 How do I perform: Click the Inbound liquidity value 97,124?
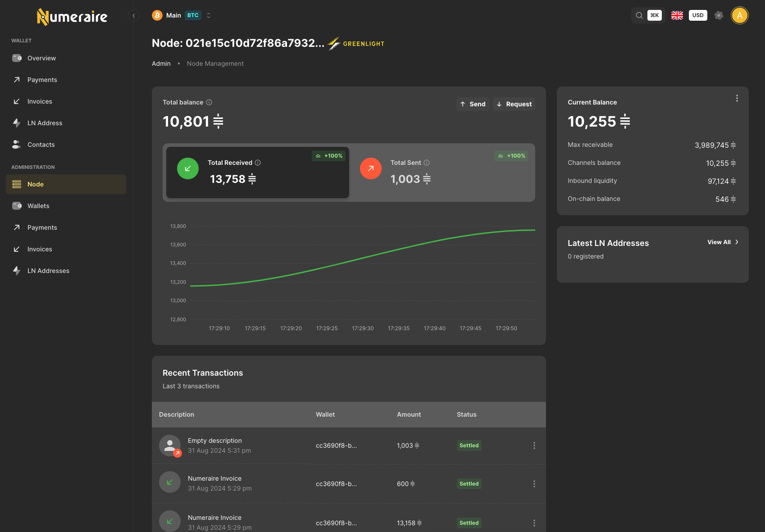[x=721, y=181]
